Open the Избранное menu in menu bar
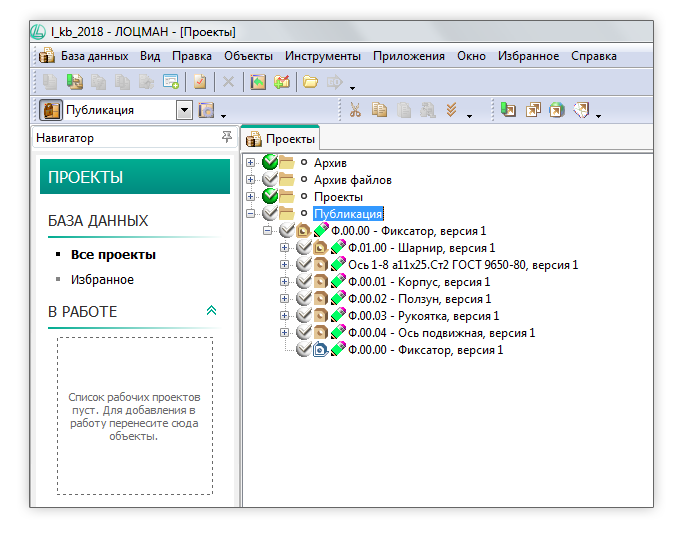 click(528, 56)
